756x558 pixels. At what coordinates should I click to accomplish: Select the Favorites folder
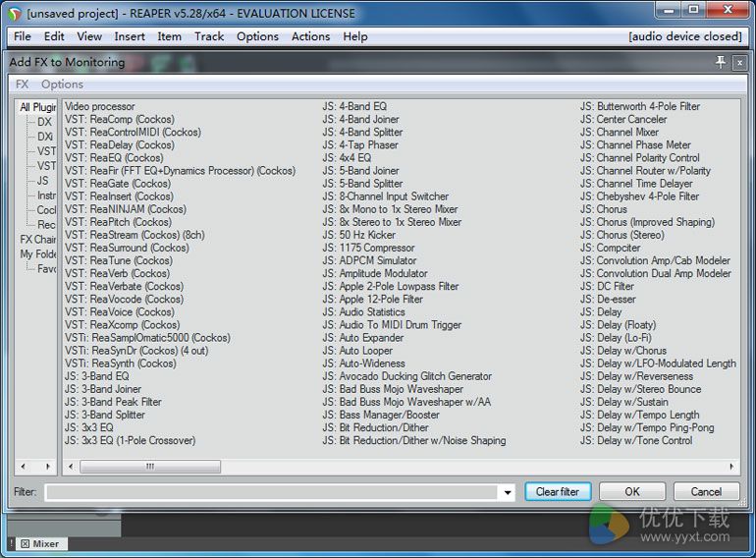(46, 268)
